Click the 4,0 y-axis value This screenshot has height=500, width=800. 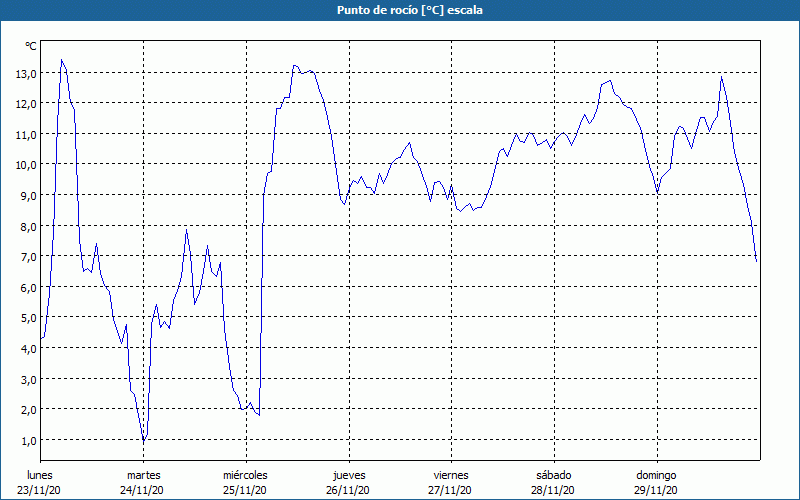tap(29, 349)
